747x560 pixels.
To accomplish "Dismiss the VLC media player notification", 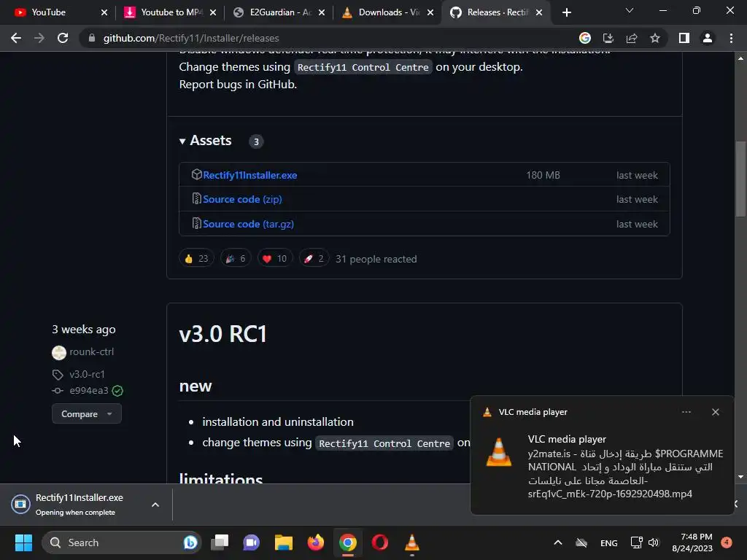I will pos(715,412).
